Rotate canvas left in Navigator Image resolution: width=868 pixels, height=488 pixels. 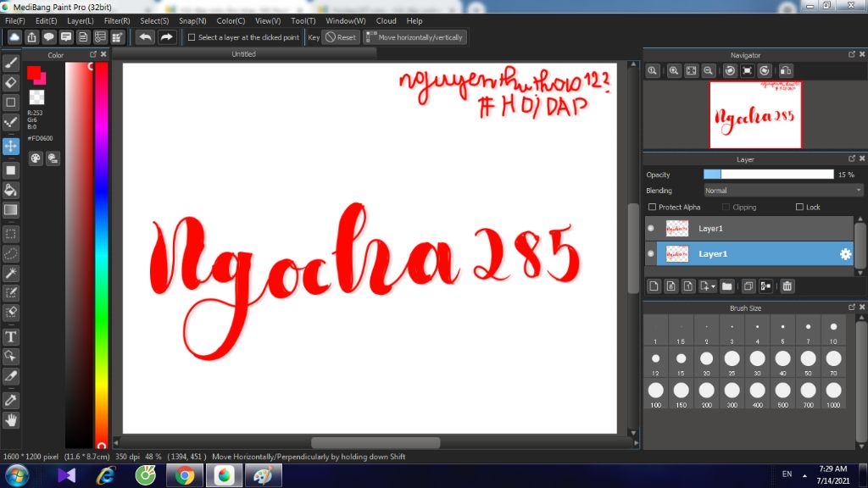pyautogui.click(x=730, y=71)
